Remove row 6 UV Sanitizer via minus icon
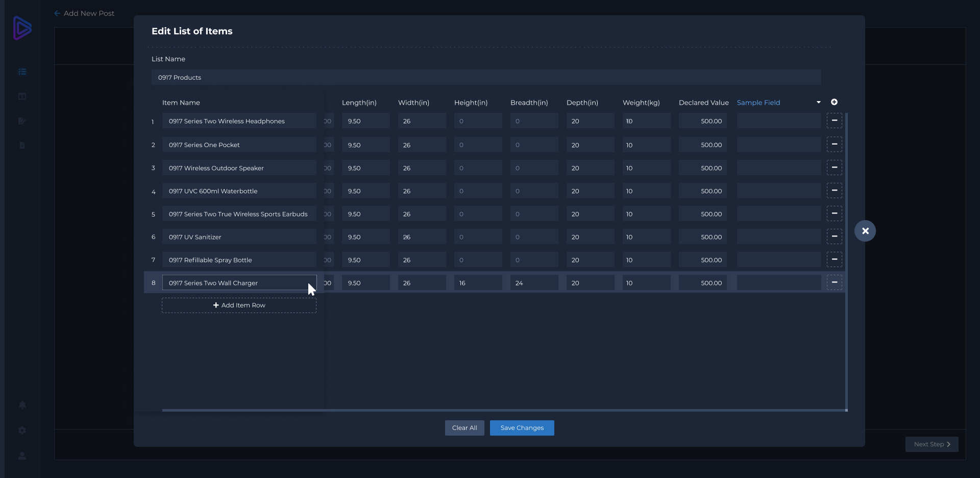The width and height of the screenshot is (980, 478). 834,236
